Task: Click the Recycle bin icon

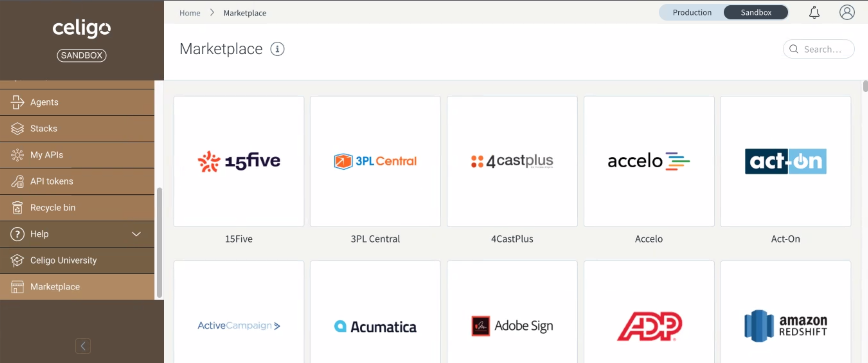Action: [x=17, y=208]
